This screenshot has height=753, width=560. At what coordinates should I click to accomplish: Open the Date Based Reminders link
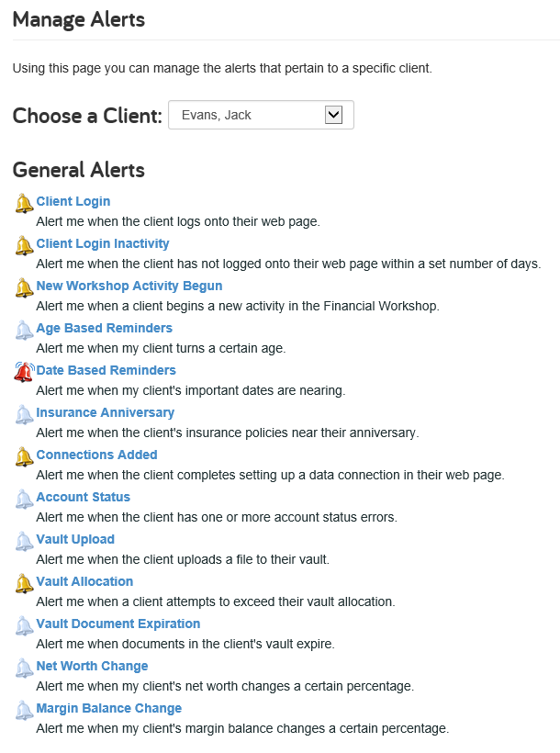point(106,370)
